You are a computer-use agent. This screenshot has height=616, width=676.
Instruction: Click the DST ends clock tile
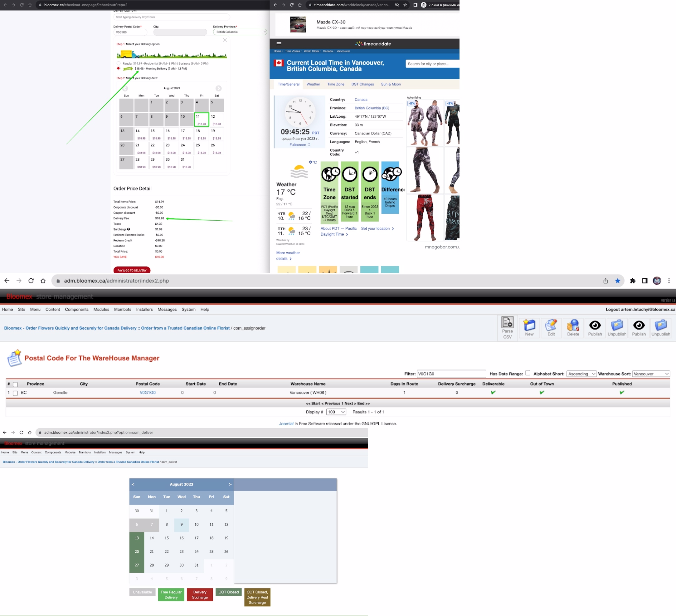[x=370, y=191]
